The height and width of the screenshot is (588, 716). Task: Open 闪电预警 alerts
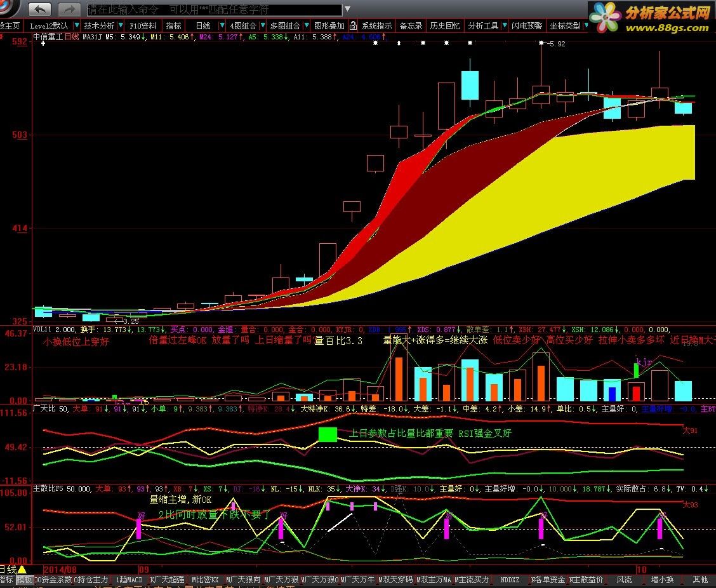pos(527,26)
